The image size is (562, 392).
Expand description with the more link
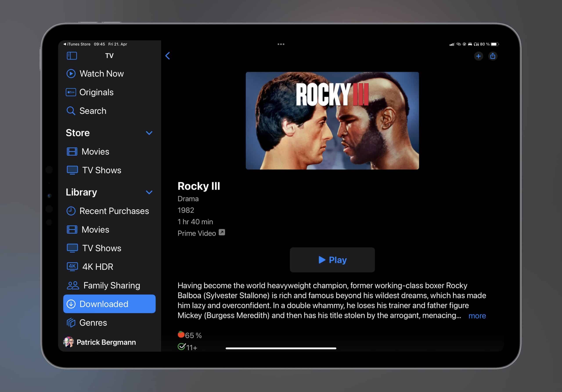477,316
